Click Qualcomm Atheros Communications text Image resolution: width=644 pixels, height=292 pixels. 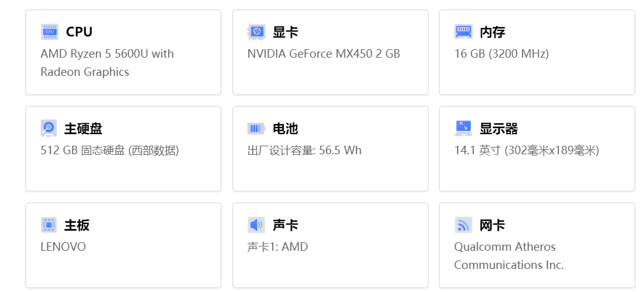point(509,256)
